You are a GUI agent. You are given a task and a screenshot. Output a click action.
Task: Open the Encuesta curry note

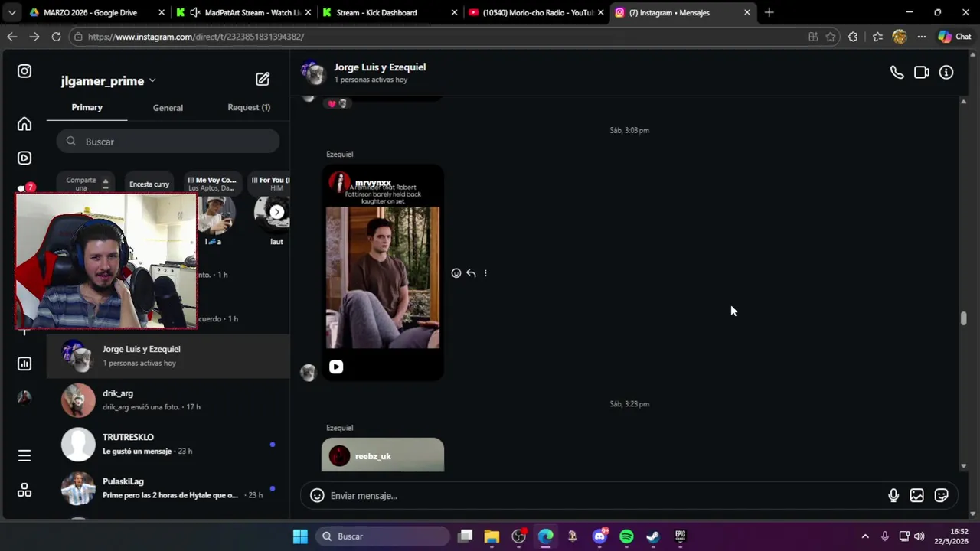(x=149, y=184)
